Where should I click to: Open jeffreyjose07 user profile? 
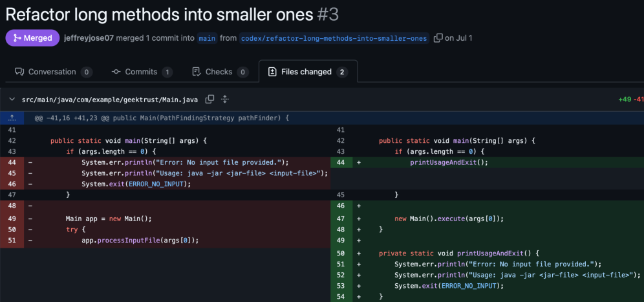(x=89, y=38)
